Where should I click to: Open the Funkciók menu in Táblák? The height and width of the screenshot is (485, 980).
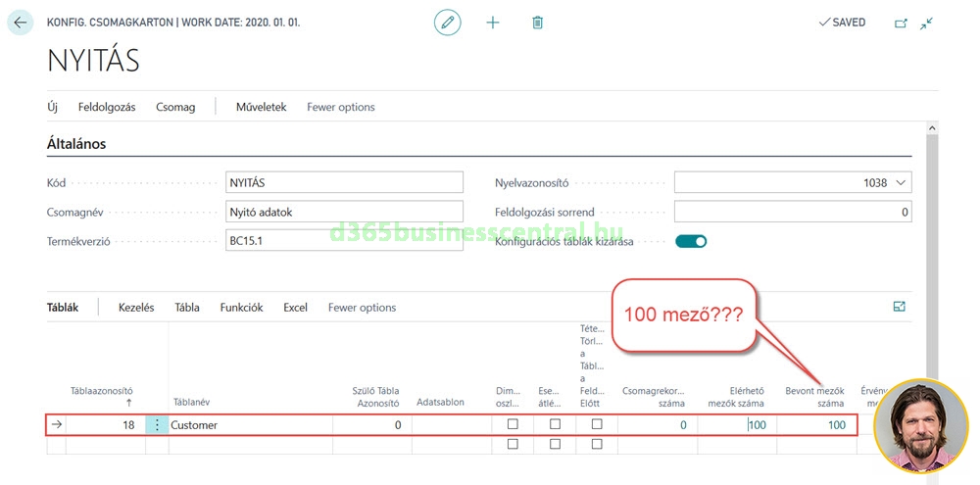click(x=241, y=307)
